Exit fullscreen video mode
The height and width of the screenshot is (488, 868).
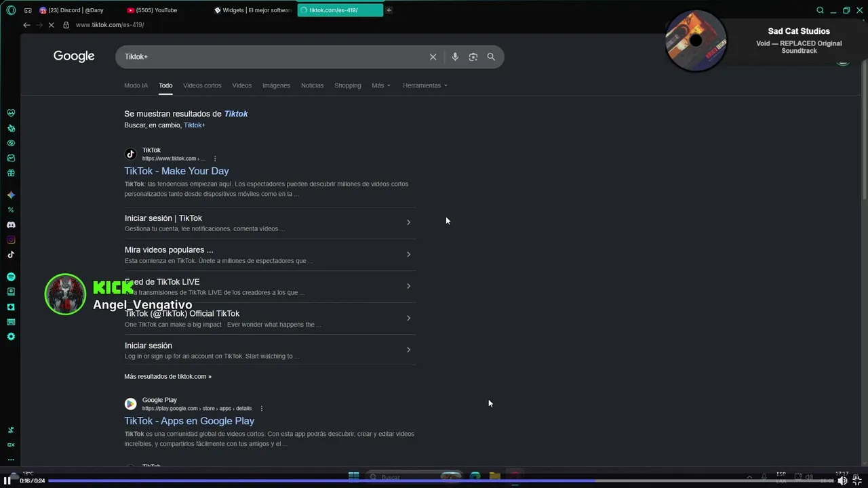tap(857, 481)
